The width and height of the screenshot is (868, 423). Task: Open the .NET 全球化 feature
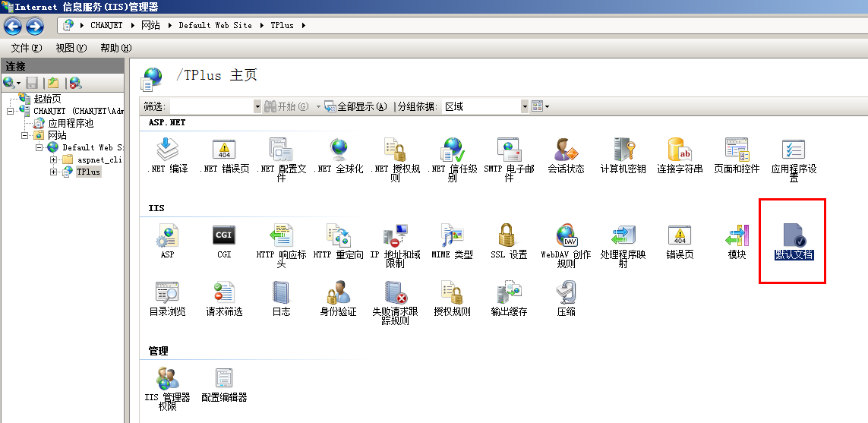click(338, 156)
